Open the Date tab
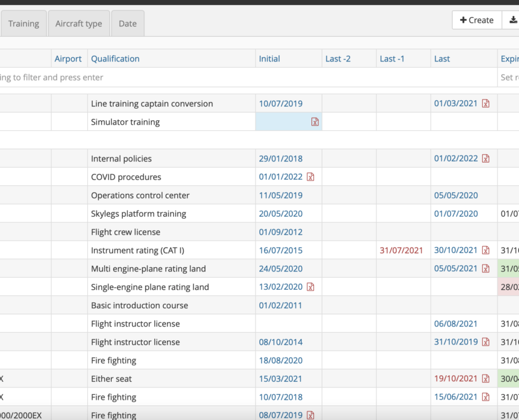The width and height of the screenshot is (519, 420). tap(128, 24)
